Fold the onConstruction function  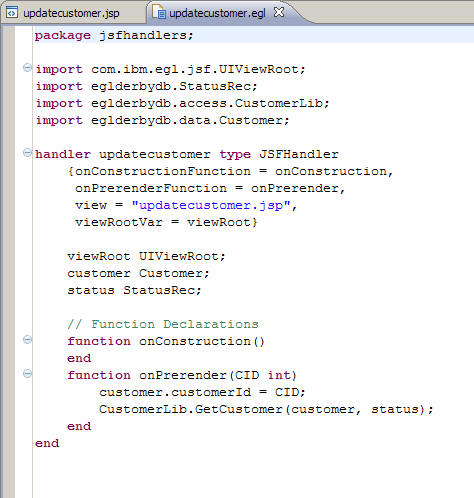pos(27,340)
